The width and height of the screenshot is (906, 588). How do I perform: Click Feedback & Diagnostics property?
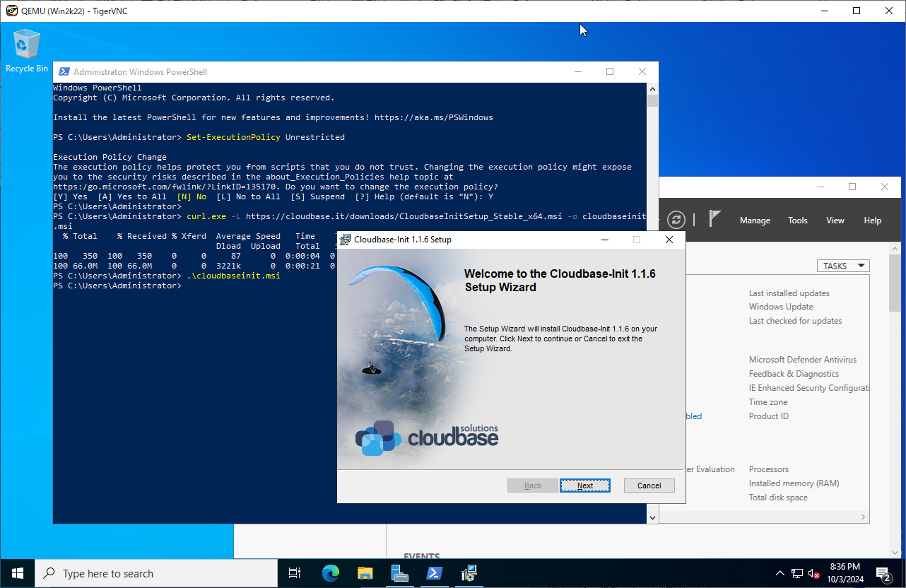[x=794, y=374]
